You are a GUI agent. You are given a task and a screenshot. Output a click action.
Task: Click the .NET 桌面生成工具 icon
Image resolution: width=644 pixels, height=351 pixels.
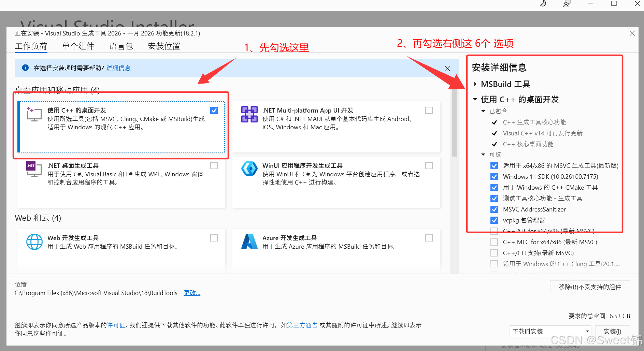(x=34, y=169)
